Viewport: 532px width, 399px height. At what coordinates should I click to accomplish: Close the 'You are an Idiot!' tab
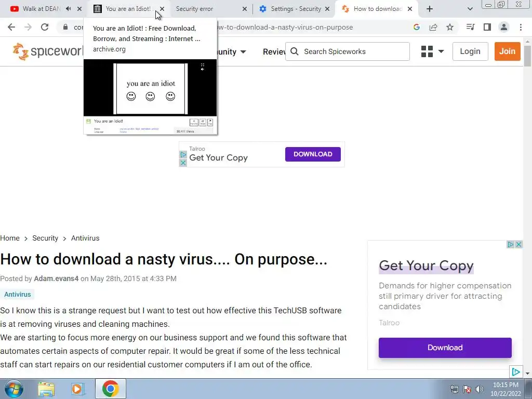[162, 9]
